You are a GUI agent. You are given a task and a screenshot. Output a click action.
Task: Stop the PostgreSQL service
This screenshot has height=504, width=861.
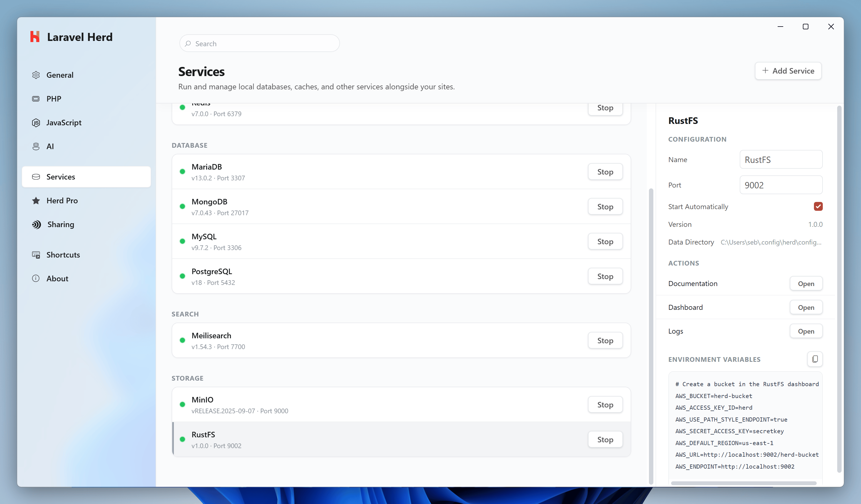pos(605,276)
